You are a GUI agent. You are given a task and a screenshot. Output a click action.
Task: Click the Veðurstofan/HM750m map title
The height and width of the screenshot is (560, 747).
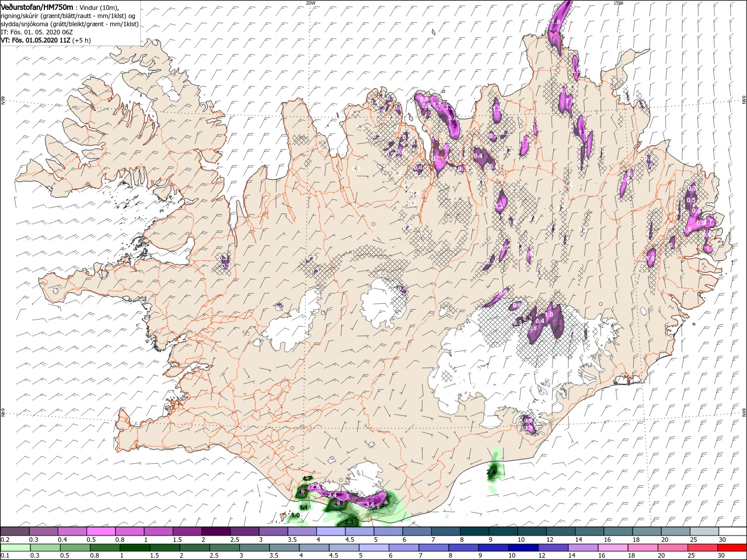(37, 6)
